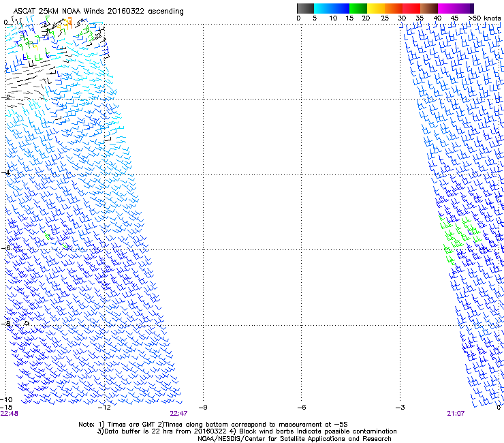This screenshot has width=504, height=443.
Task: Click the yellow 20-25 knots color swatch
Action: [x=376, y=8]
